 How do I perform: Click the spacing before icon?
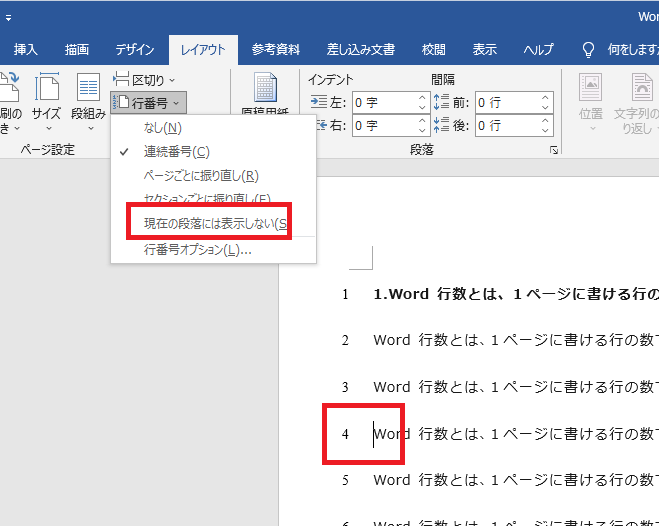pyautogui.click(x=441, y=102)
